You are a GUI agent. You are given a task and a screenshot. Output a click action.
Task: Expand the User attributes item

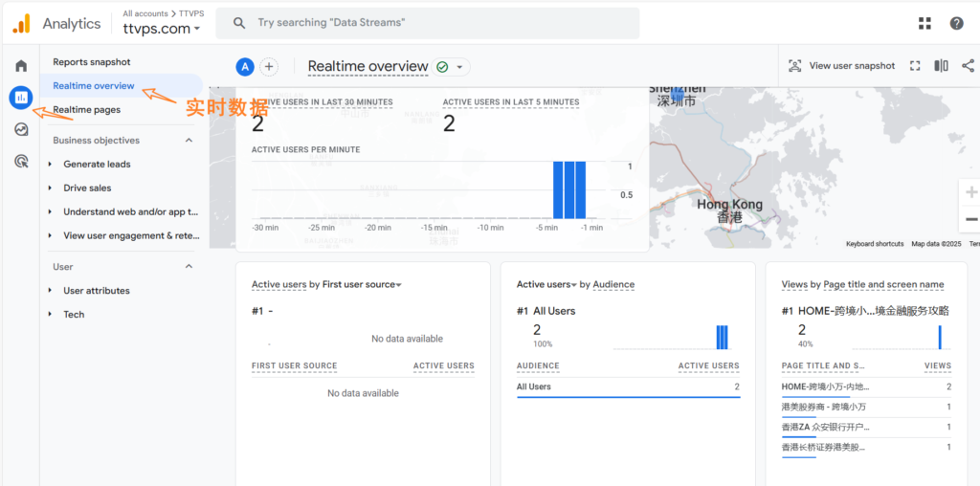click(50, 291)
